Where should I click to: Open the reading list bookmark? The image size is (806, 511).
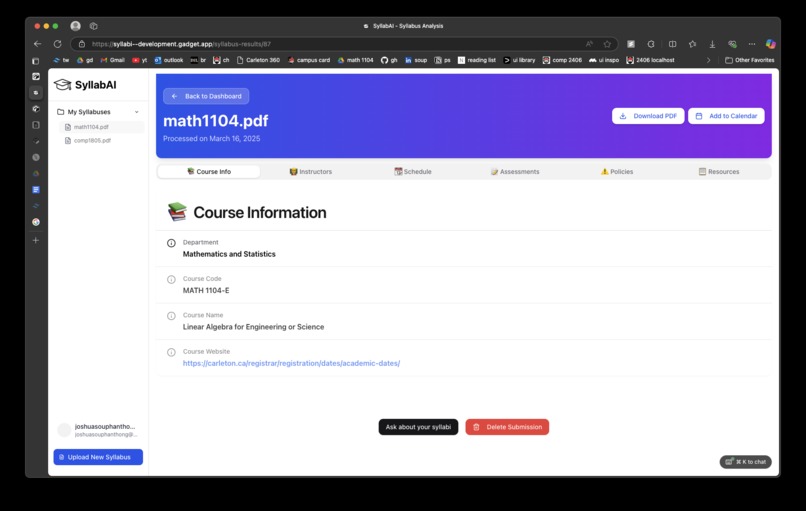pos(477,60)
